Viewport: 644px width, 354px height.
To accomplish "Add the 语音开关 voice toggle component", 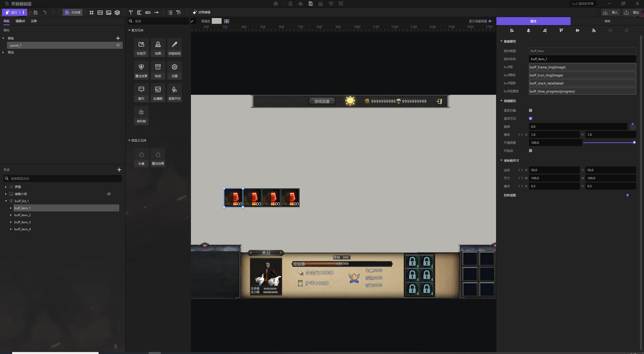I will 175,93.
